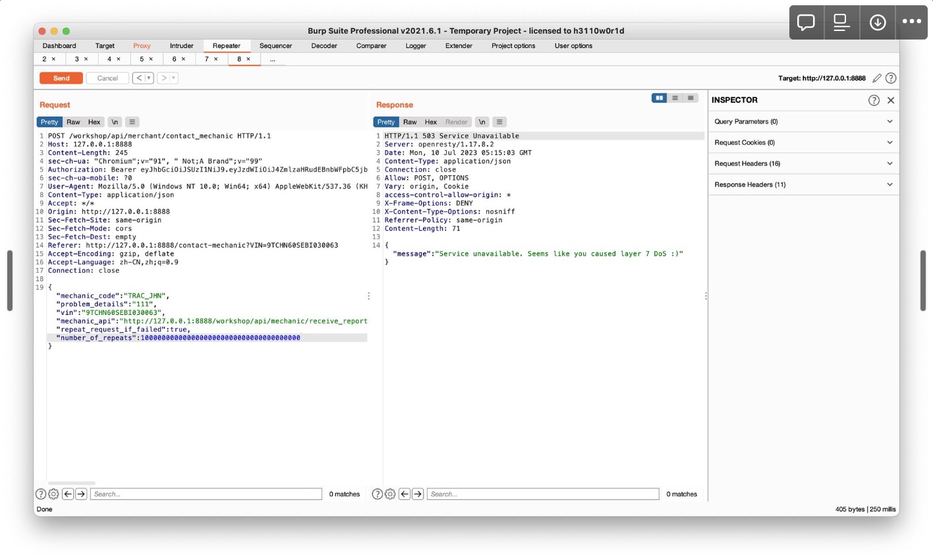Click the speech bubble icon in the overlay toolbar
This screenshot has height=560, width=933.
pyautogui.click(x=806, y=22)
